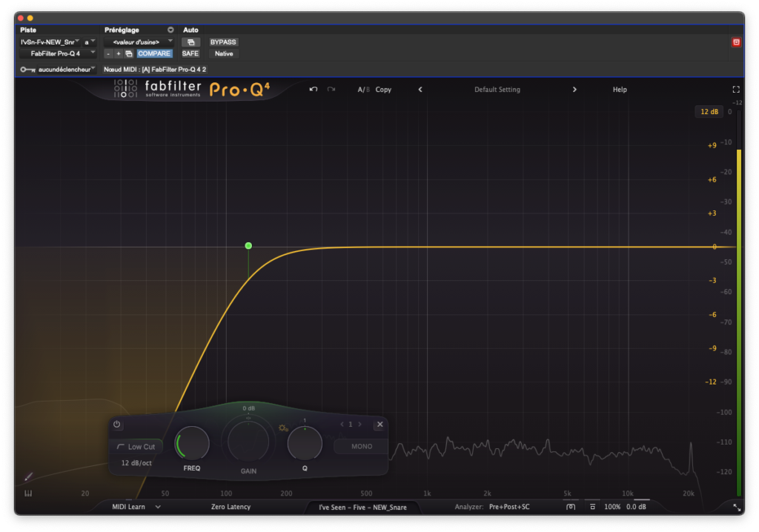Toggle band power button off
Image resolution: width=759 pixels, height=532 pixels.
(116, 424)
